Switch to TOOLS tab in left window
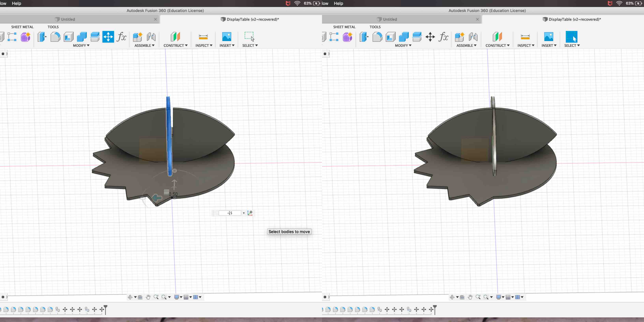This screenshot has height=322, width=644. click(x=53, y=27)
